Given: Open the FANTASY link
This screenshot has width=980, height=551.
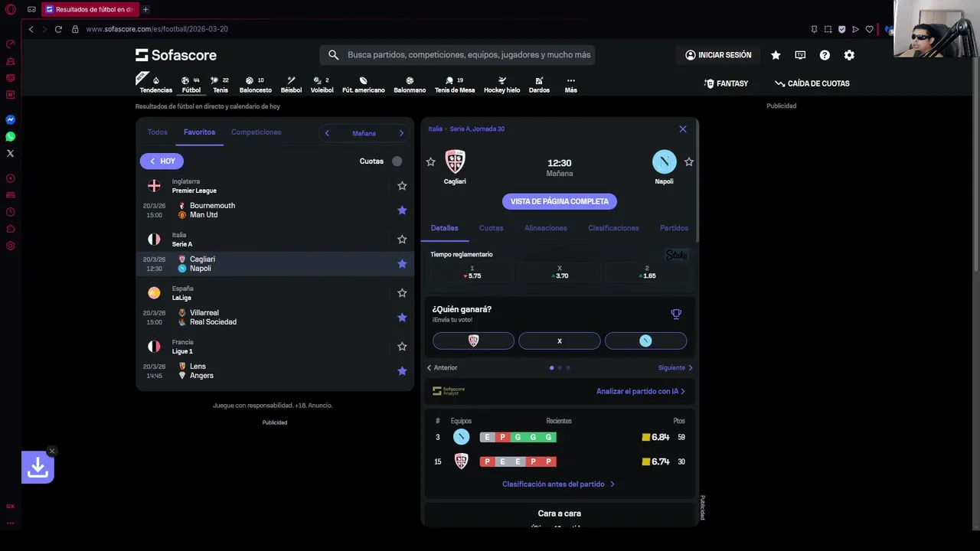Looking at the screenshot, I should [726, 83].
